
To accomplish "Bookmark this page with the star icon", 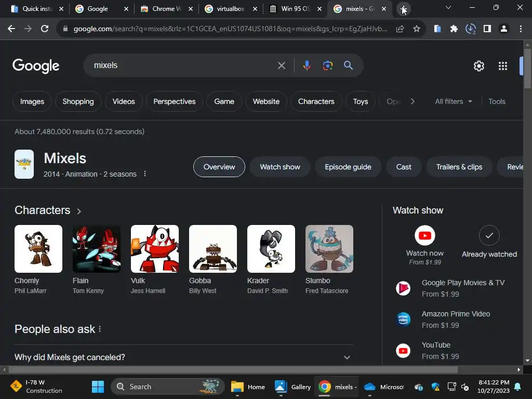I will [417, 29].
